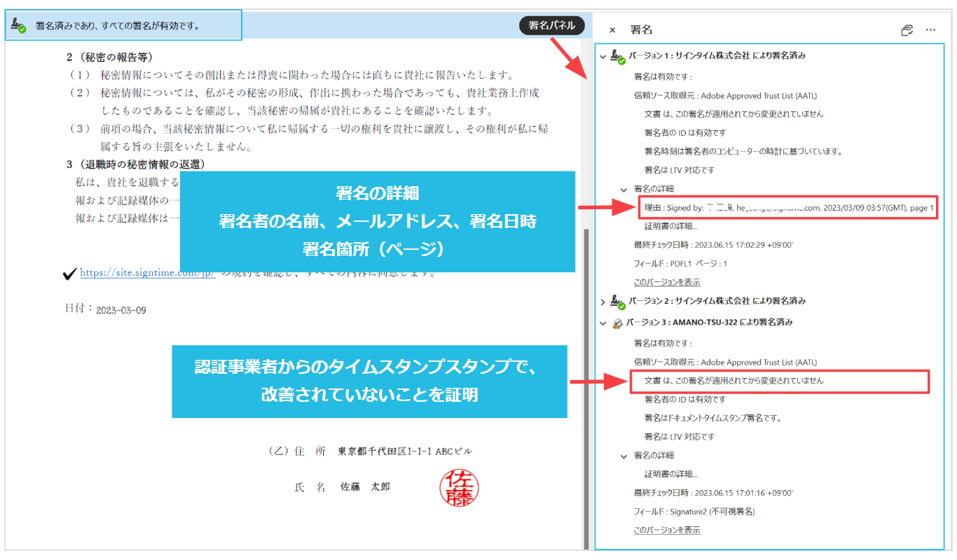Click このバージョンを表示 under バージョン 3
This screenshot has width=957, height=560.
666,530
